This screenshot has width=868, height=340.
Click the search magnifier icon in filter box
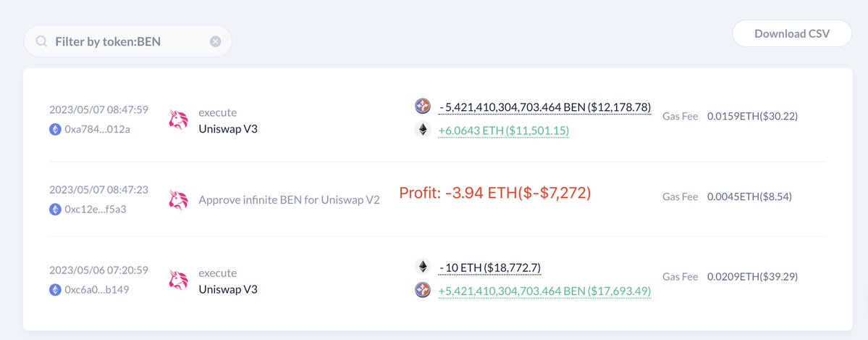tap(42, 42)
